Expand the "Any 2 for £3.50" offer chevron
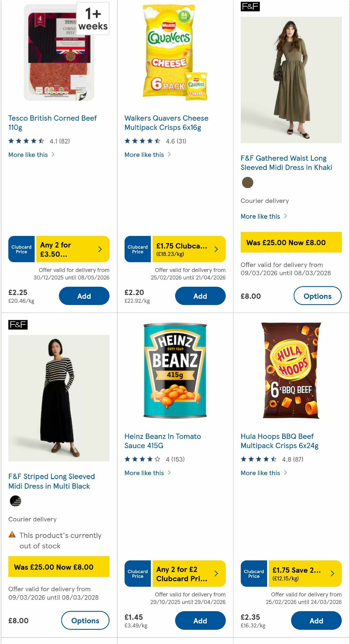The image size is (350, 644). click(100, 249)
